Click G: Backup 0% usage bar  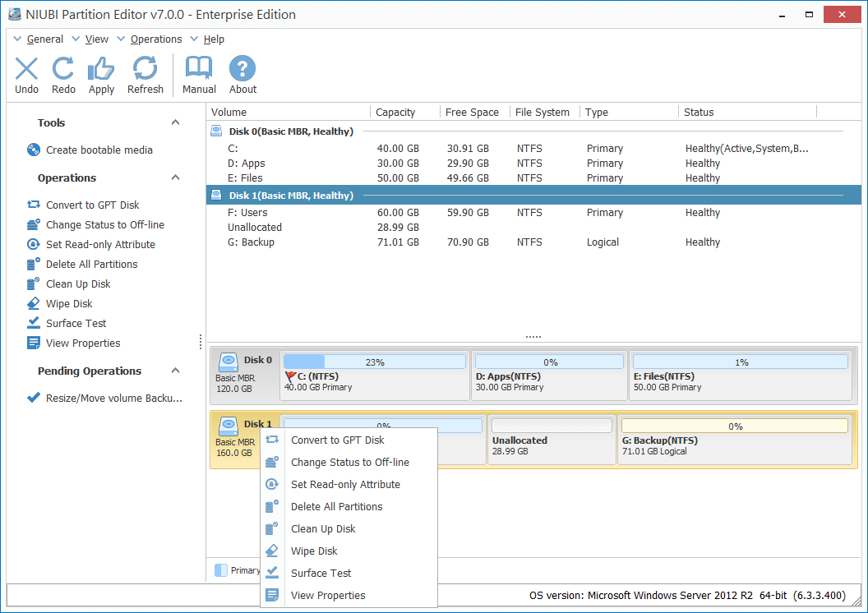point(735,426)
